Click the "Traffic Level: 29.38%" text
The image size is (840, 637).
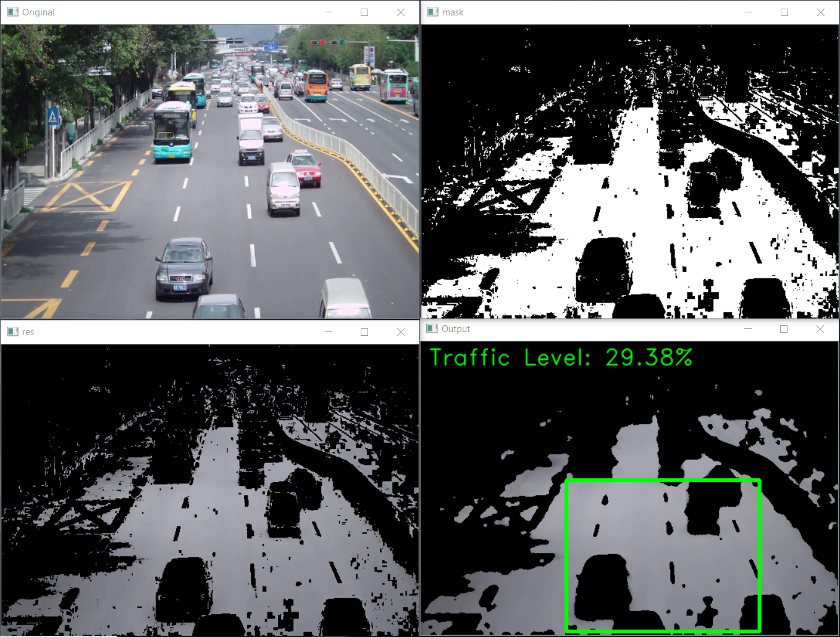coord(561,357)
